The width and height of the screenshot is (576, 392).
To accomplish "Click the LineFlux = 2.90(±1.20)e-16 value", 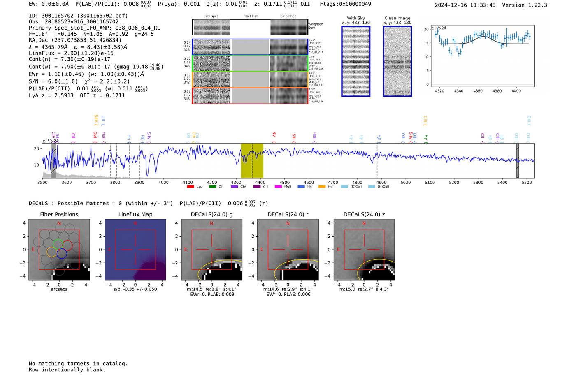I will tap(71, 53).
